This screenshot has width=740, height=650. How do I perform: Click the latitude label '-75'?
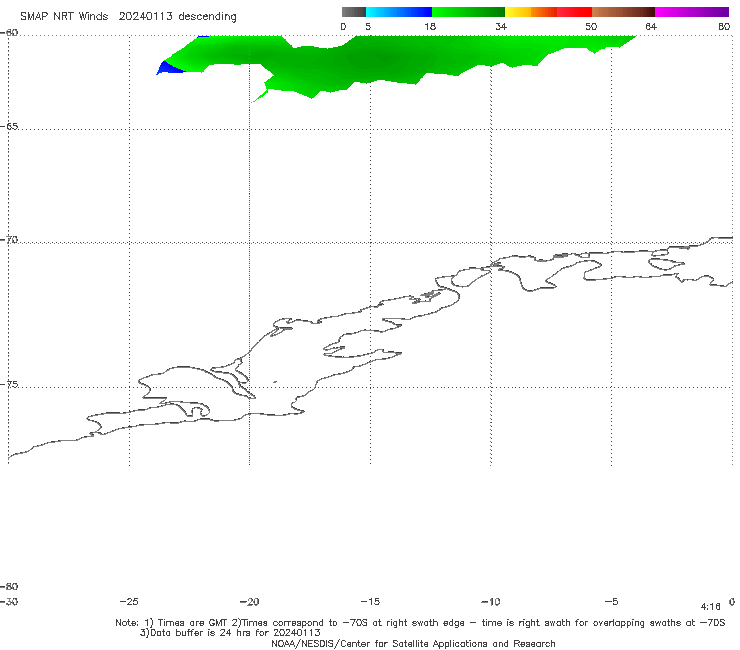coord(9,385)
